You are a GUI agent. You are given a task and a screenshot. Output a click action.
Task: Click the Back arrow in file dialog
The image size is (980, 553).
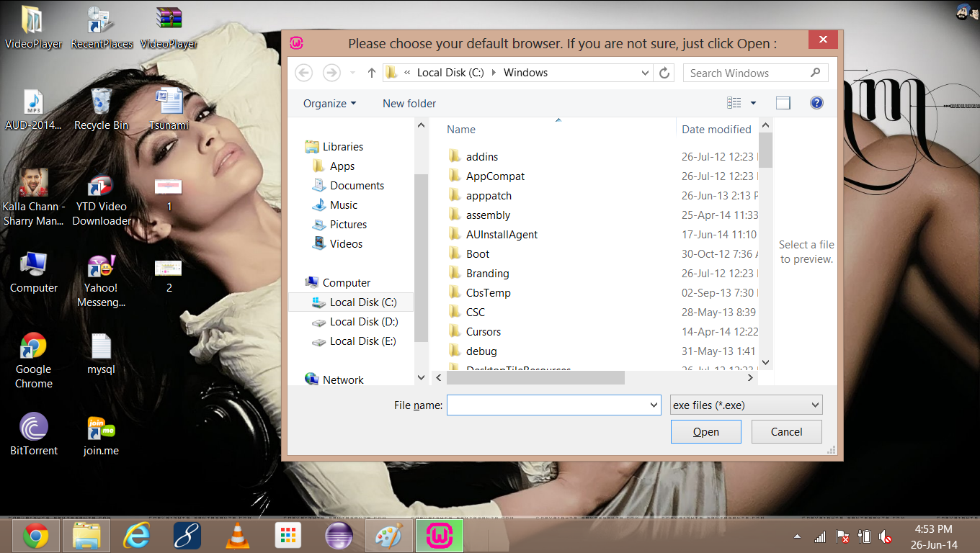click(x=304, y=73)
